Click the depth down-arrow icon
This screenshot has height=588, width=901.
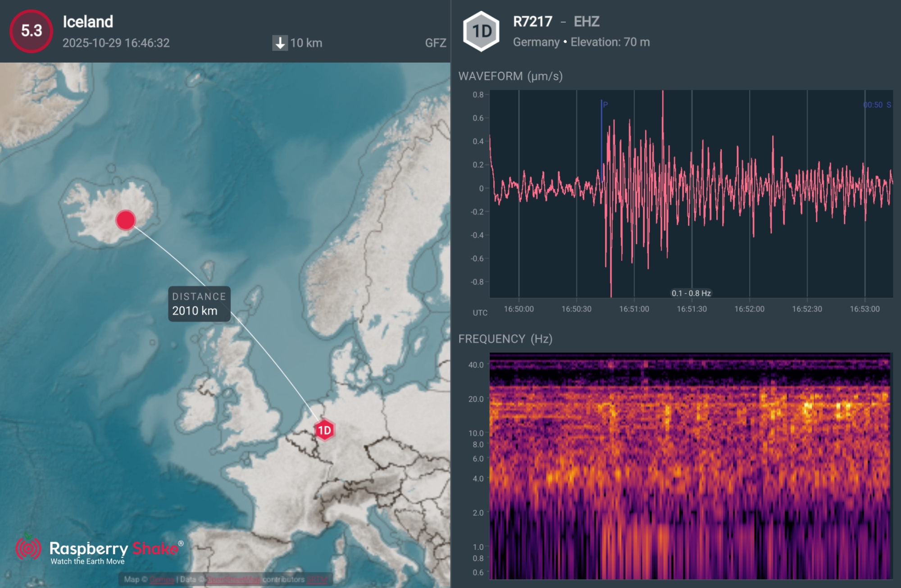point(280,43)
